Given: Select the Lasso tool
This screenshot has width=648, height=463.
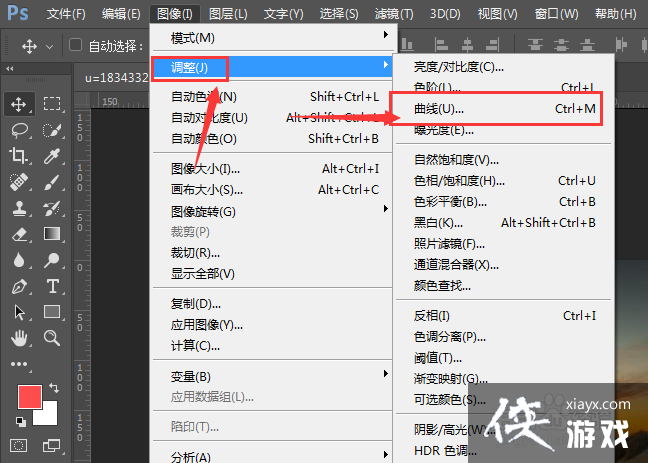Looking at the screenshot, I should coord(19,130).
